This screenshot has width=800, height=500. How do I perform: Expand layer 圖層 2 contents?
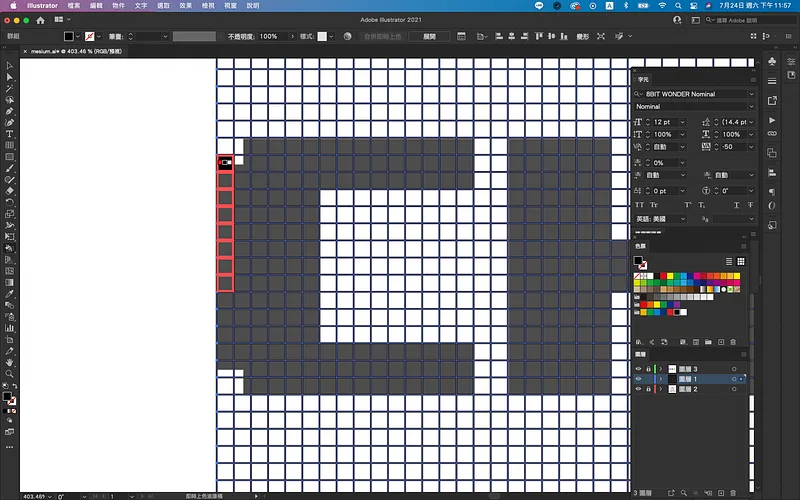pyautogui.click(x=661, y=389)
